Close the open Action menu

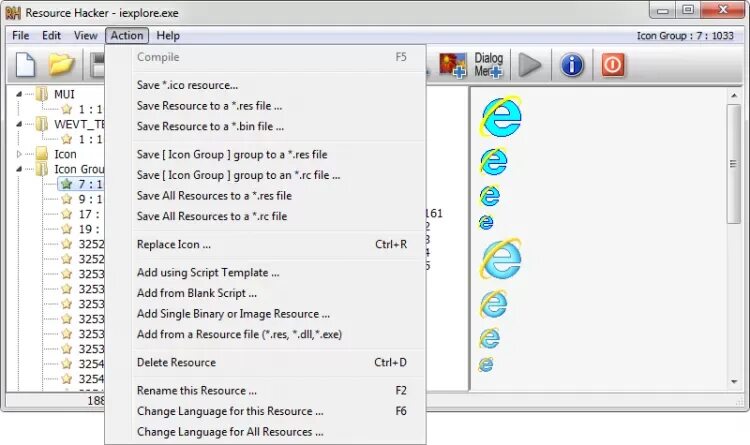pyautogui.click(x=127, y=35)
